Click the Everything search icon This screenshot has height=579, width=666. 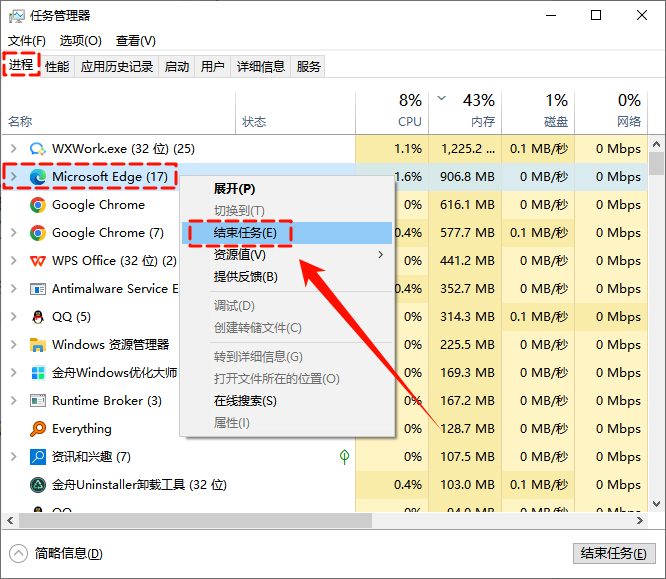[x=38, y=429]
